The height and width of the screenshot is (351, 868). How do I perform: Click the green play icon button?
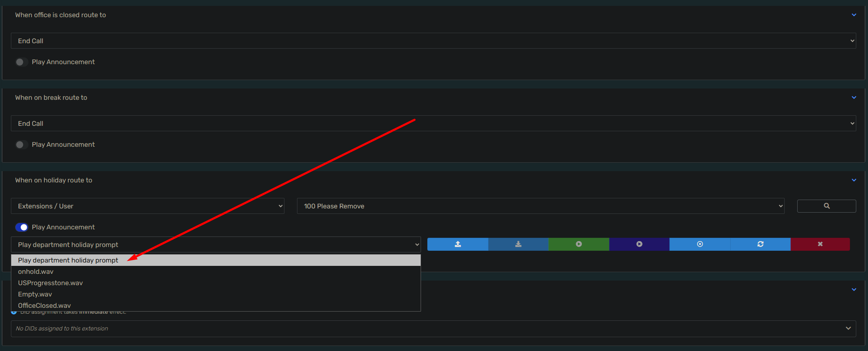[579, 244]
